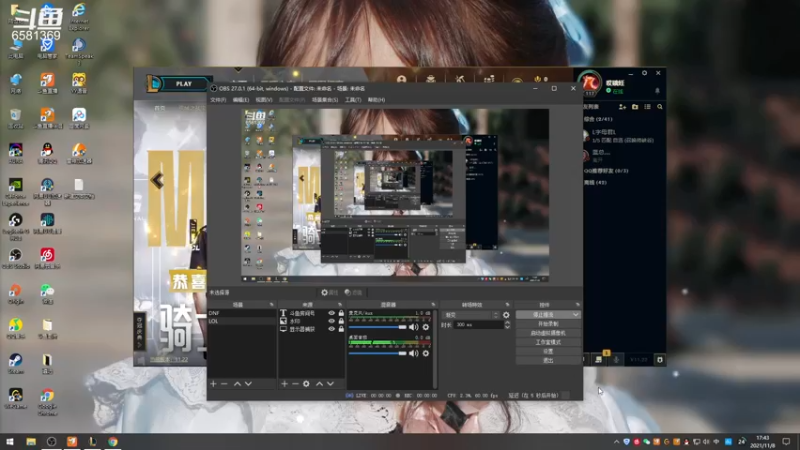Image resolution: width=800 pixels, height=450 pixels.
Task: Remove the selected source with the minus icon
Action: [x=295, y=384]
